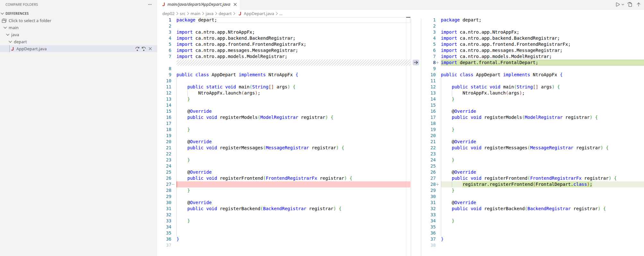Go to previous change with up arrow
Image resolution: width=644 pixels, height=256 pixels.
pos(639,4)
